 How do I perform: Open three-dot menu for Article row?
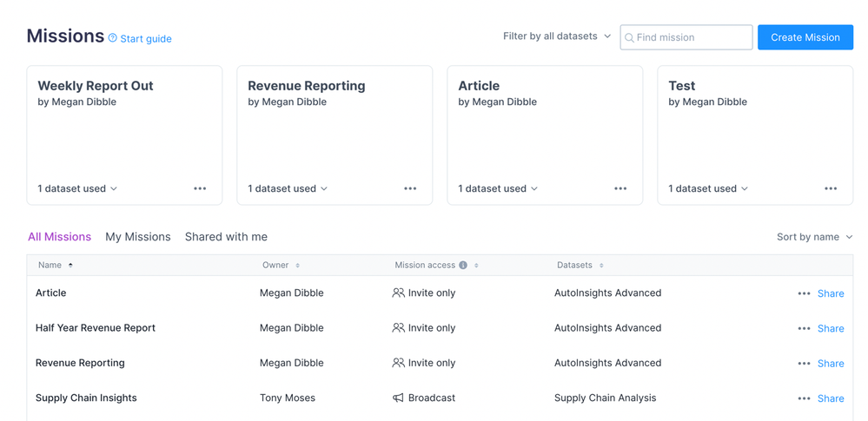coord(805,293)
